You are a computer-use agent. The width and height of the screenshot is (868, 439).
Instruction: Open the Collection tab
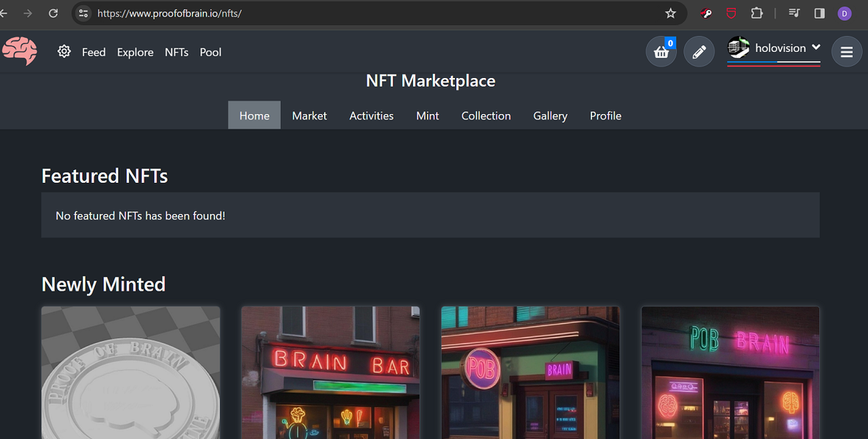pos(486,115)
